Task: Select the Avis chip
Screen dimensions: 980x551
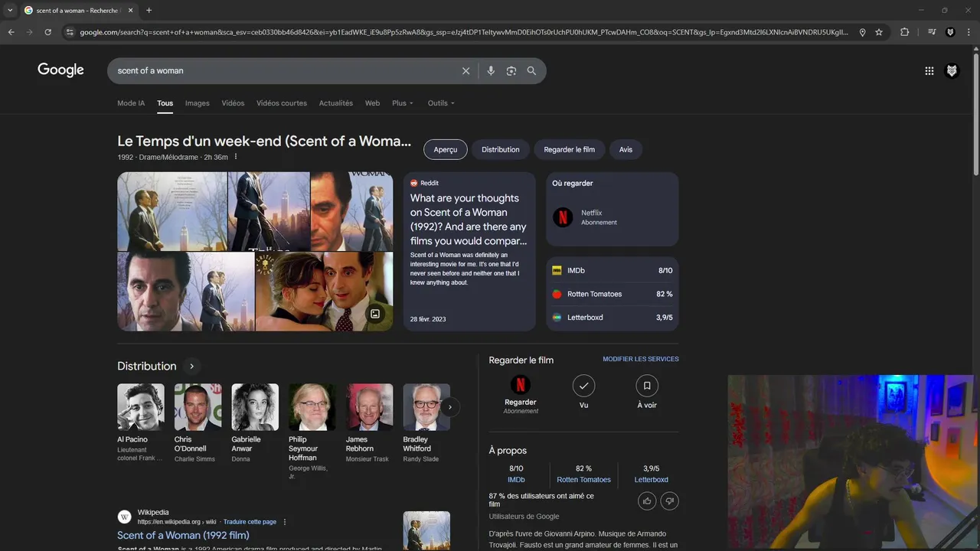Action: tap(626, 149)
